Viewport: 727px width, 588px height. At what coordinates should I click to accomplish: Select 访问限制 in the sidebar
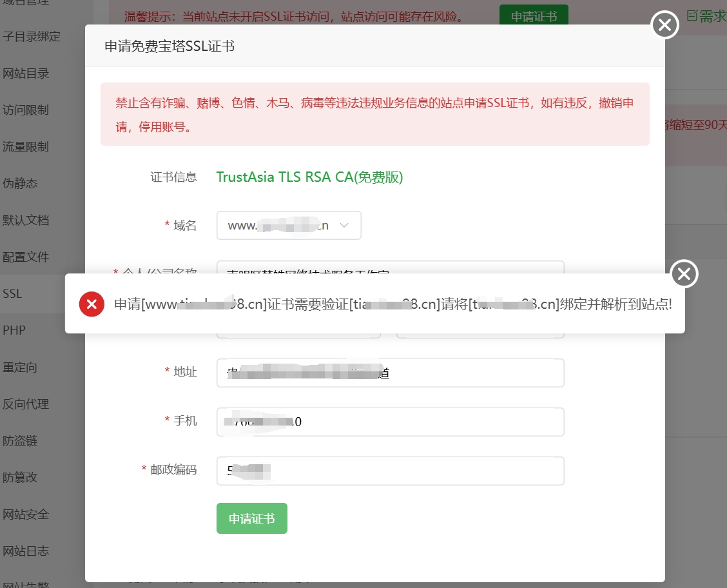point(26,110)
